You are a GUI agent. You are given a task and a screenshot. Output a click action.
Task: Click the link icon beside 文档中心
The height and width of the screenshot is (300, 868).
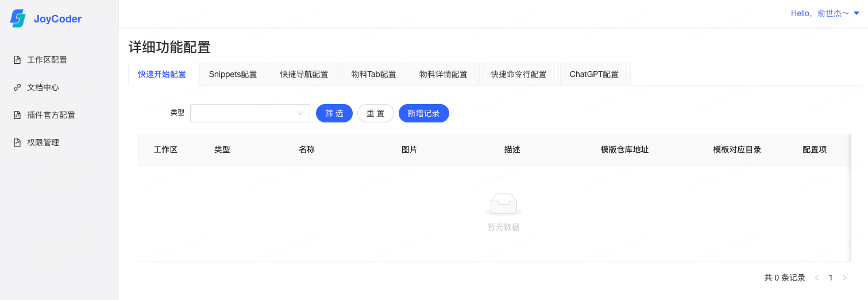17,87
